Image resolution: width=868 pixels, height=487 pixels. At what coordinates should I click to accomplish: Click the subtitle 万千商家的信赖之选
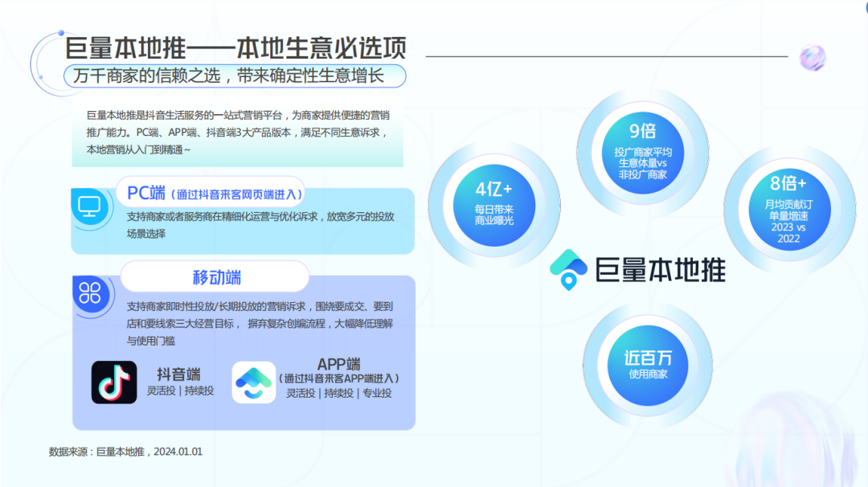228,76
